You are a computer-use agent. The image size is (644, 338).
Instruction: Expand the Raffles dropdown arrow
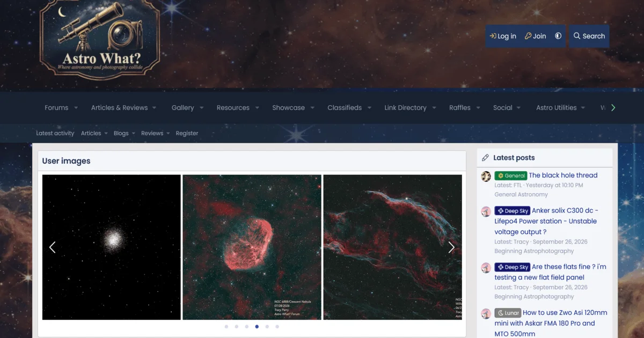click(478, 108)
